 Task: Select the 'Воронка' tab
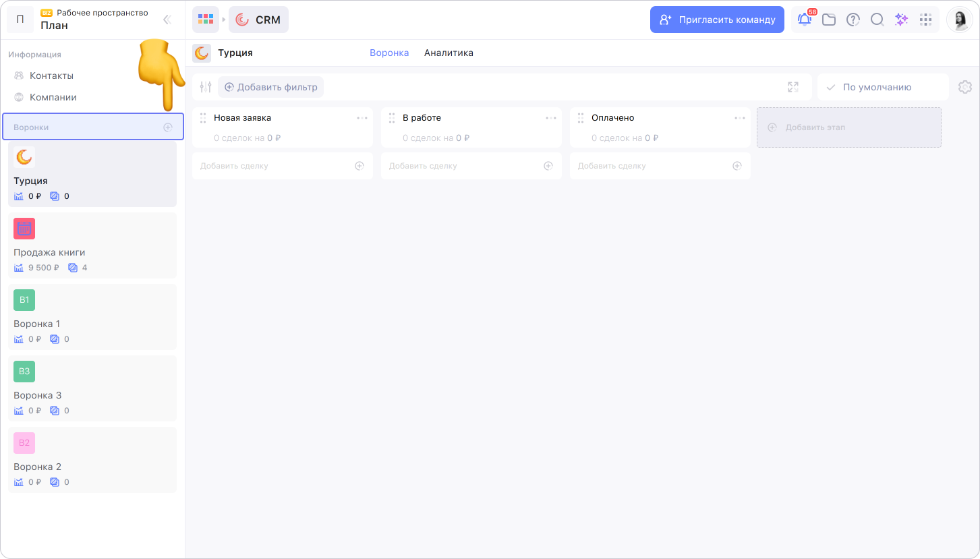[x=389, y=53]
